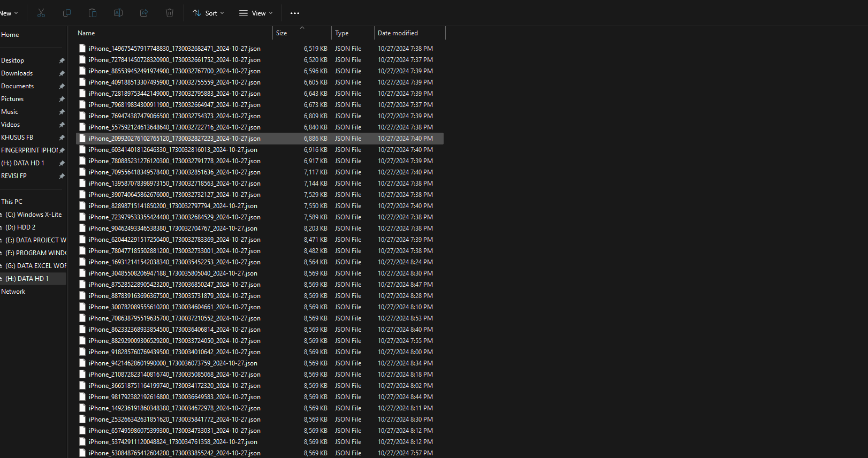Image resolution: width=868 pixels, height=458 pixels.
Task: Select file iPhone_603414018126463­30 json
Action: (173, 150)
